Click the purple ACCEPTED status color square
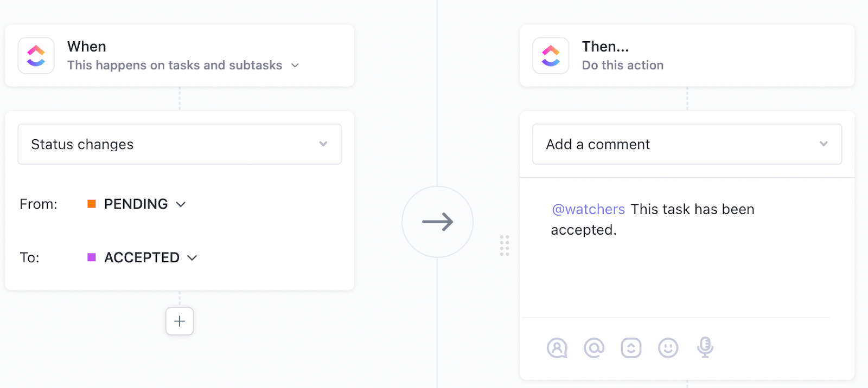The width and height of the screenshot is (868, 388). coord(92,257)
